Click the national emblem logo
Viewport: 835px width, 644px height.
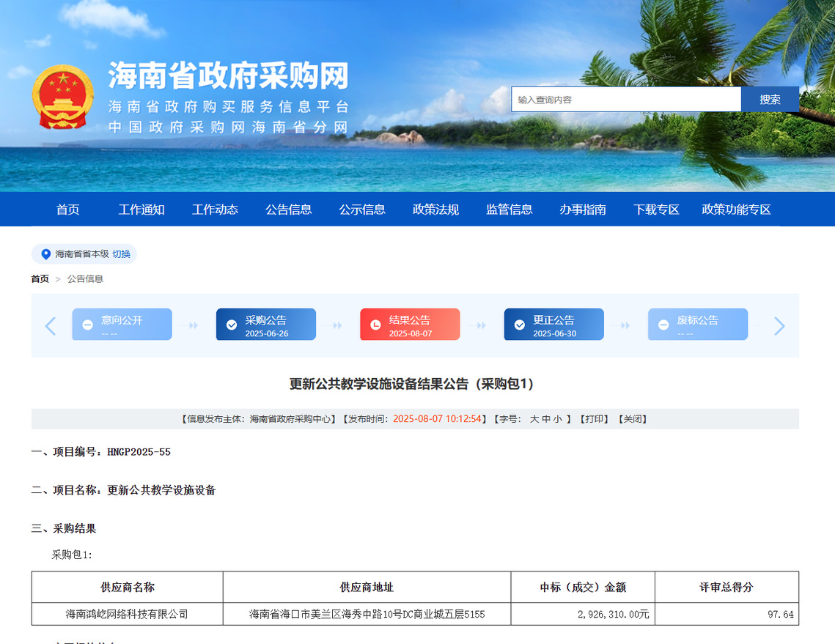coord(63,97)
